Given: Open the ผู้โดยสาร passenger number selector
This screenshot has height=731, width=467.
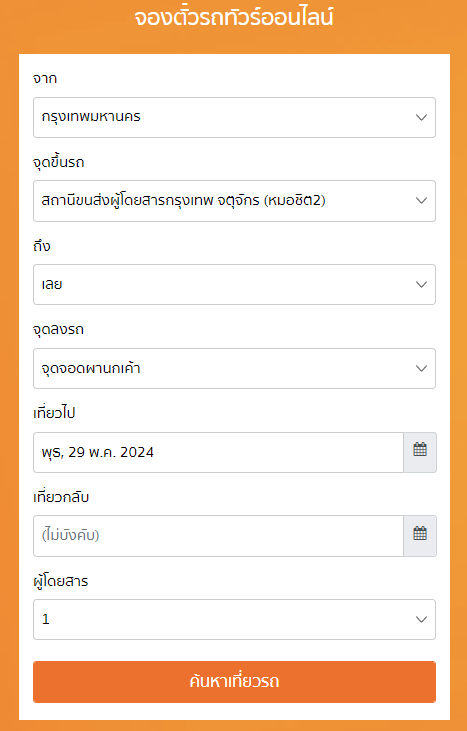Looking at the screenshot, I should [234, 619].
